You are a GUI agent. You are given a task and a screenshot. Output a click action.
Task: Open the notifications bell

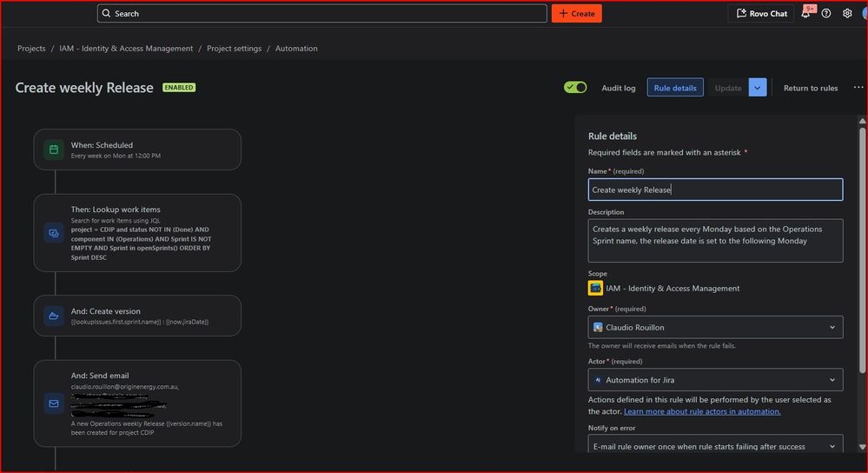(x=806, y=13)
